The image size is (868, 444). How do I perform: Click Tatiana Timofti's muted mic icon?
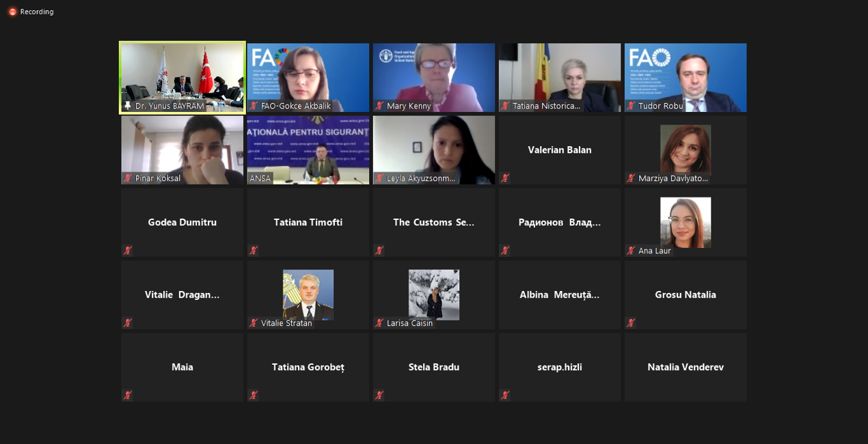(x=254, y=251)
